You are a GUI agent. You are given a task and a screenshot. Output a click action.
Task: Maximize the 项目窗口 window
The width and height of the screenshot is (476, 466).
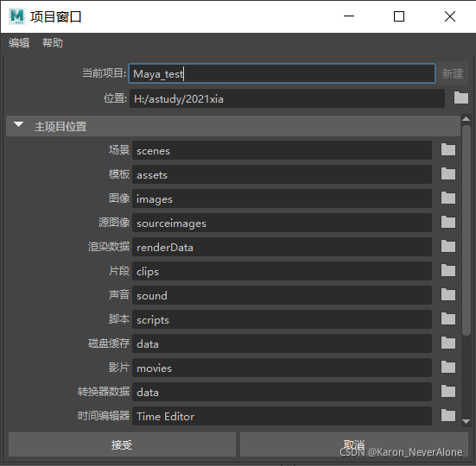click(x=399, y=16)
